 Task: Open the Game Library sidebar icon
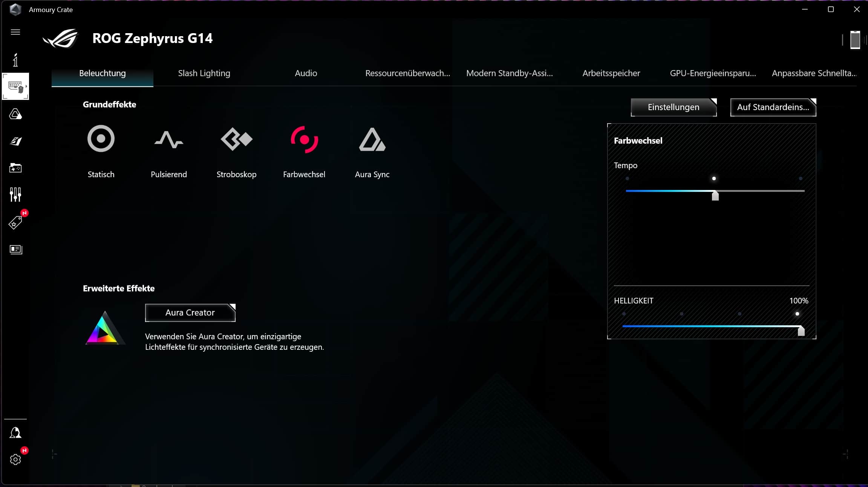pyautogui.click(x=15, y=168)
